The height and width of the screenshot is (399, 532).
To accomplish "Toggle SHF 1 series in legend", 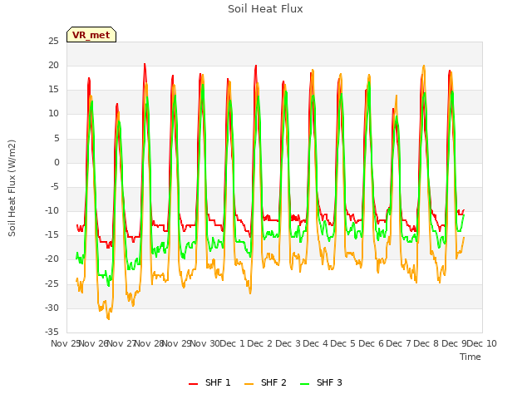I will tap(209, 382).
